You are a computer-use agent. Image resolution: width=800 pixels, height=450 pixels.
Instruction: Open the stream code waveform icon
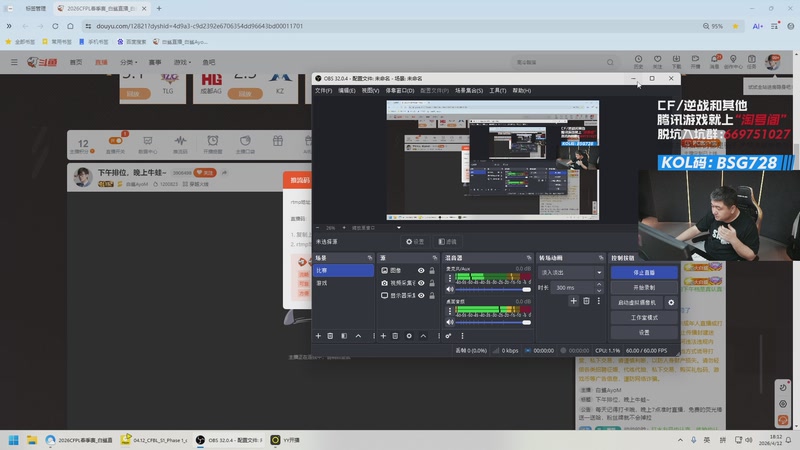180,144
